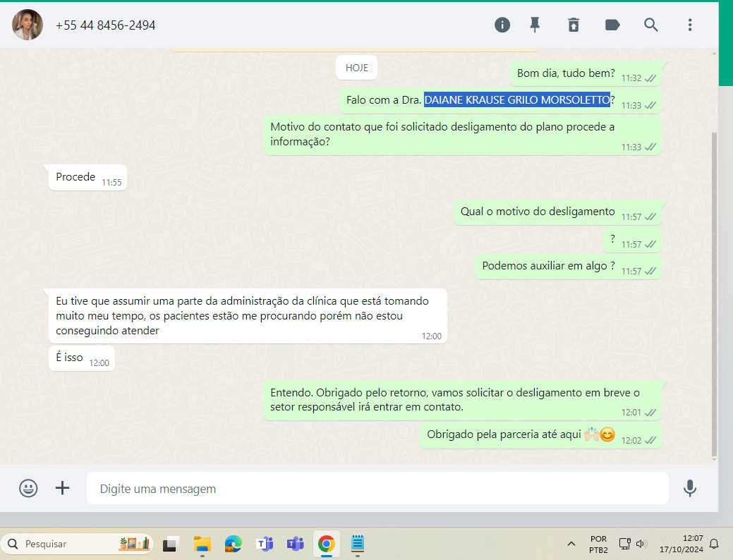Open volume control tray icon
The height and width of the screenshot is (560, 733).
click(x=641, y=544)
